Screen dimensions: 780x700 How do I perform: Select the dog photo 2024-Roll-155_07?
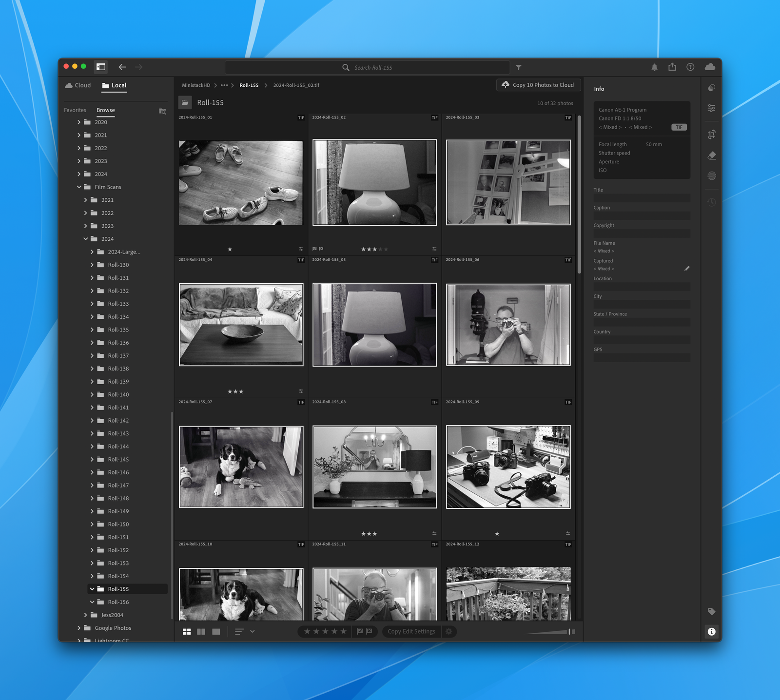[241, 467]
